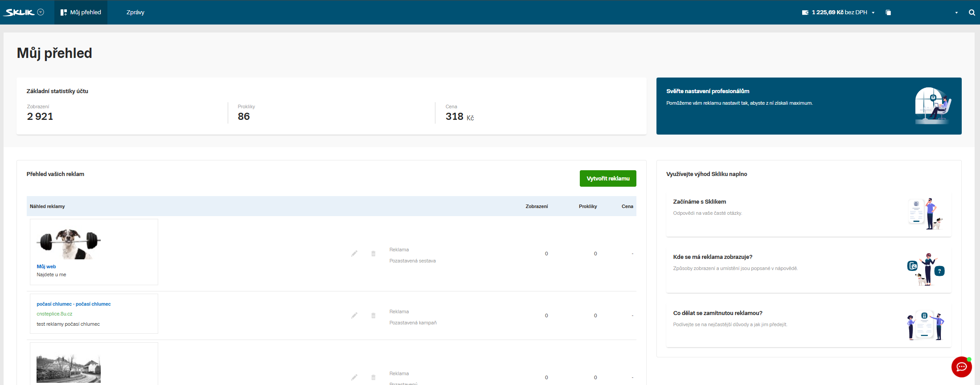
Task: Open the počasí chlumec ad title link
Action: (74, 304)
